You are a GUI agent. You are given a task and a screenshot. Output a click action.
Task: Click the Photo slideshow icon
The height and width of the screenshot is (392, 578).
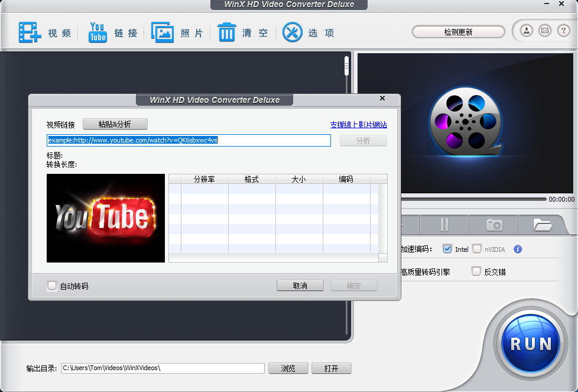(163, 33)
